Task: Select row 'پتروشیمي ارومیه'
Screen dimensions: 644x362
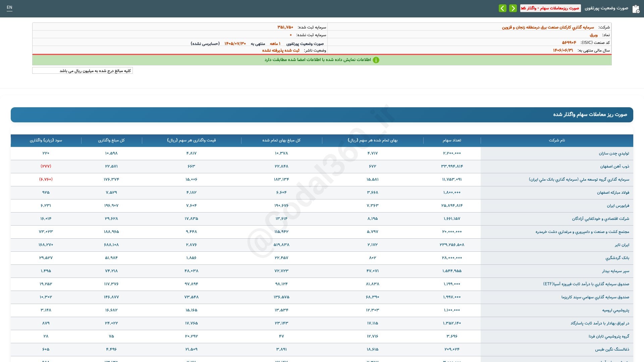Action: point(322,310)
